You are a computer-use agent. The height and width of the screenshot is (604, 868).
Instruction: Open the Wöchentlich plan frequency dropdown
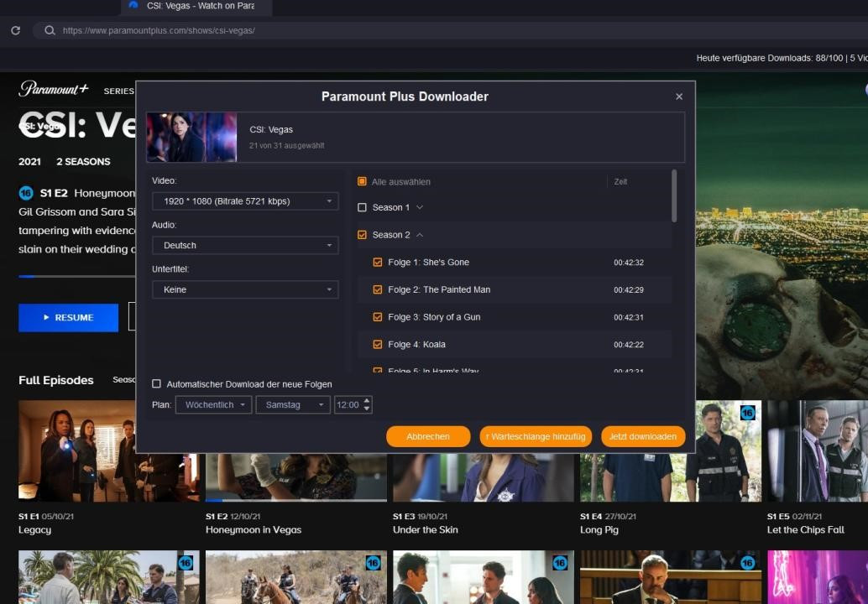214,405
